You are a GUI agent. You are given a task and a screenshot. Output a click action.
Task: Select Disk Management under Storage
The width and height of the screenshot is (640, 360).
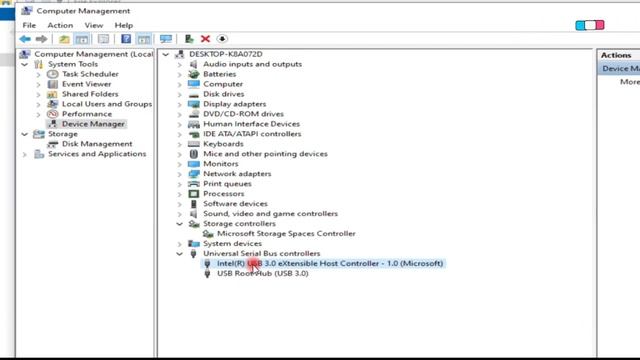point(97,144)
